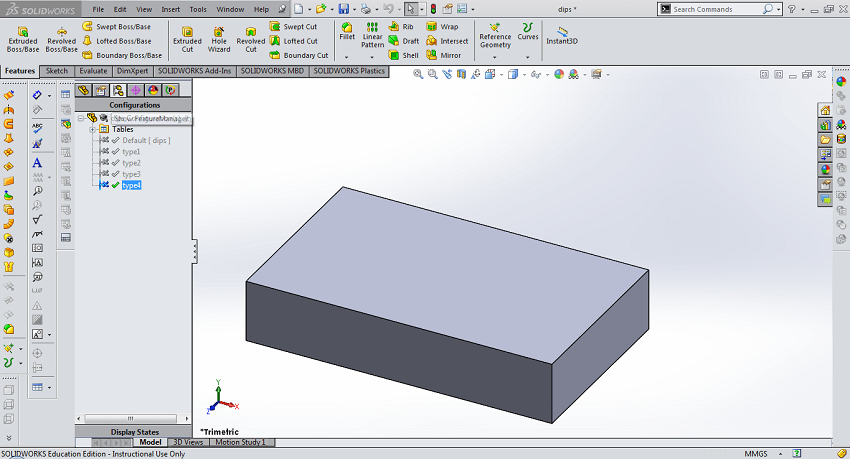Select the Zoom to Area tool
Image resolution: width=850 pixels, height=459 pixels.
[x=432, y=74]
